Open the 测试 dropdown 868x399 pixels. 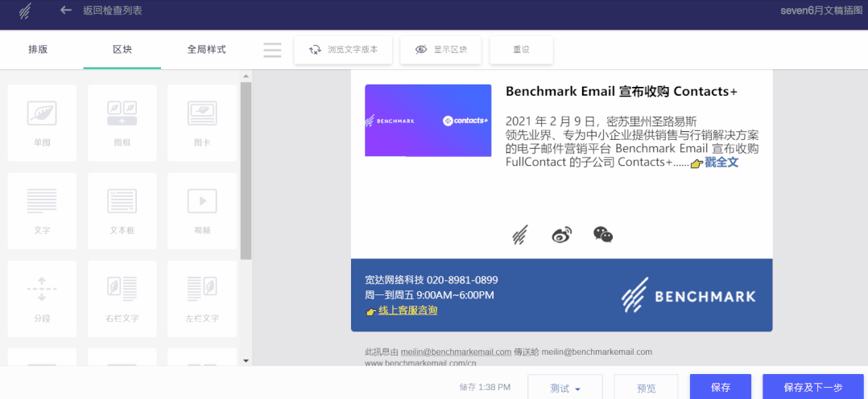[565, 389]
